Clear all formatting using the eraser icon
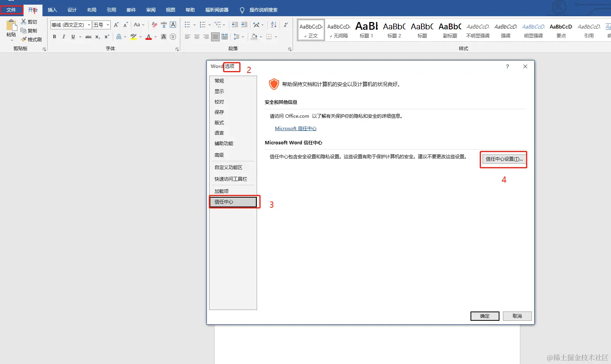The image size is (611, 364). tap(154, 25)
